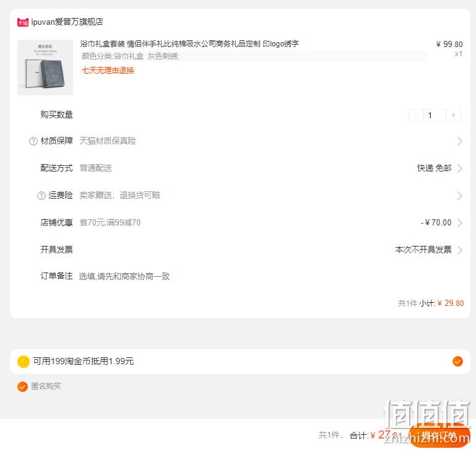Increase purchase quantity with plus button
Image resolution: width=476 pixels, height=449 pixels.
coord(453,115)
